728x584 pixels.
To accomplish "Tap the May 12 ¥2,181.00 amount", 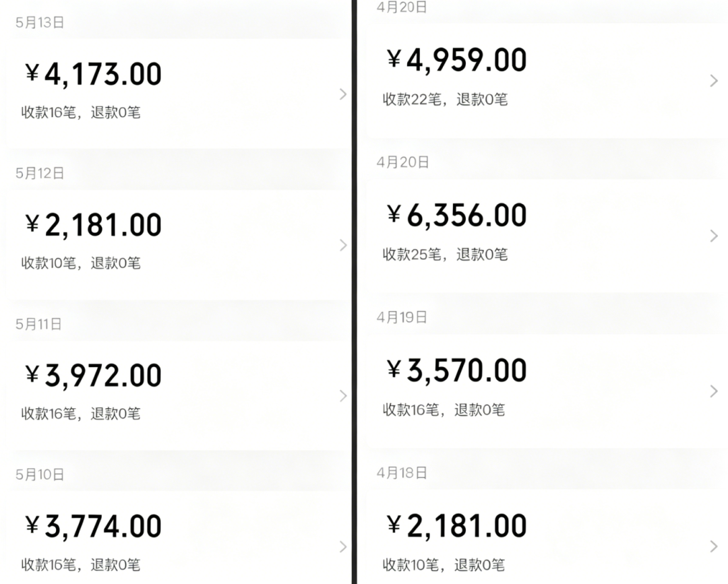I will tap(93, 225).
